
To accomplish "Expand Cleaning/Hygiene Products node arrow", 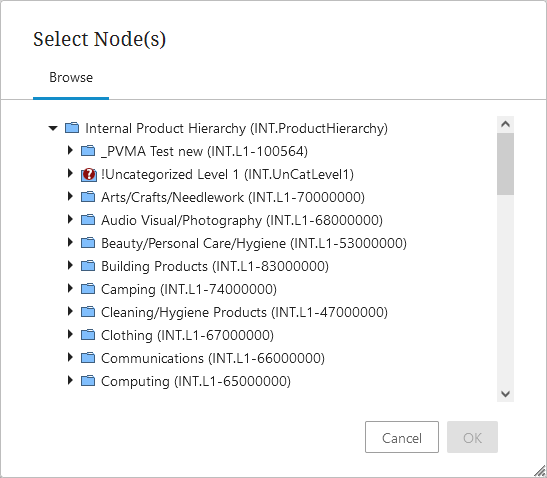I will pos(70,311).
